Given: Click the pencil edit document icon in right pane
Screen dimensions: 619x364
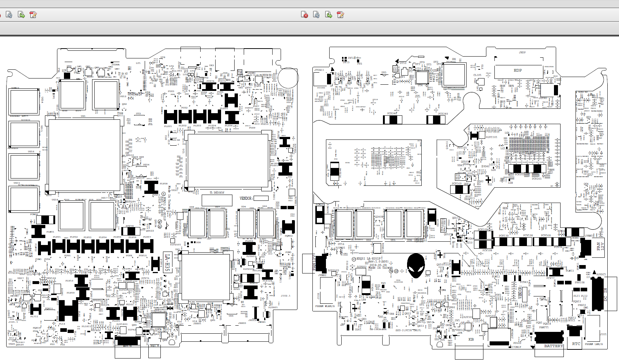Looking at the screenshot, I should point(341,15).
